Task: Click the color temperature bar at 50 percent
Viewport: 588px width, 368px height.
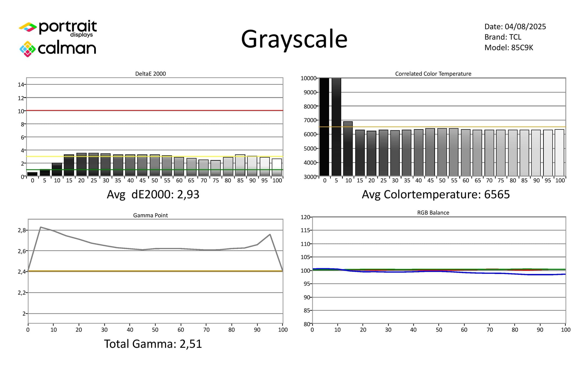Action: click(x=442, y=152)
